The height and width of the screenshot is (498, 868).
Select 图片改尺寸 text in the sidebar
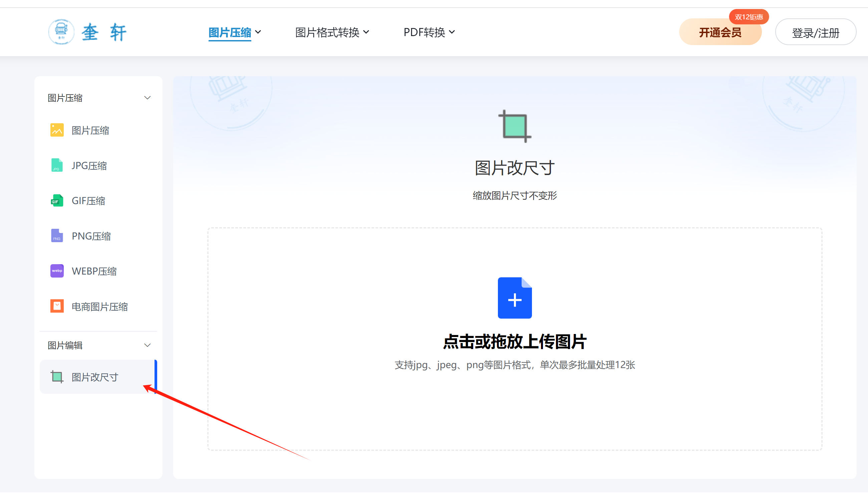[x=95, y=377]
